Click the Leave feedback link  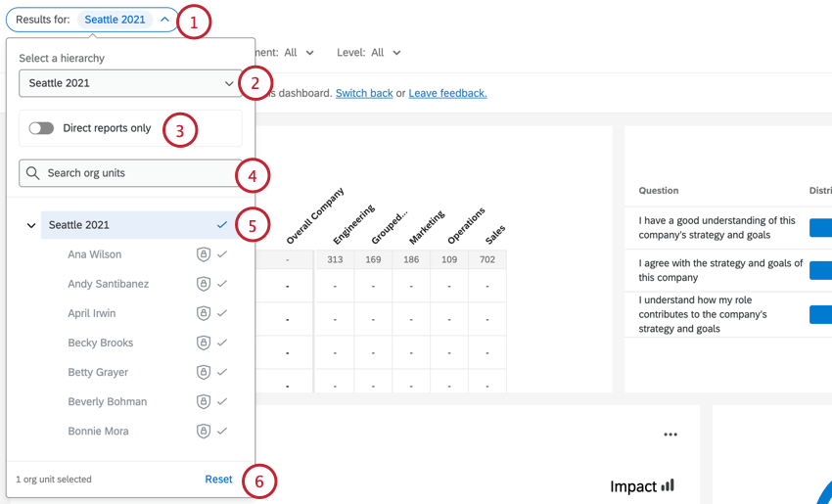447,93
